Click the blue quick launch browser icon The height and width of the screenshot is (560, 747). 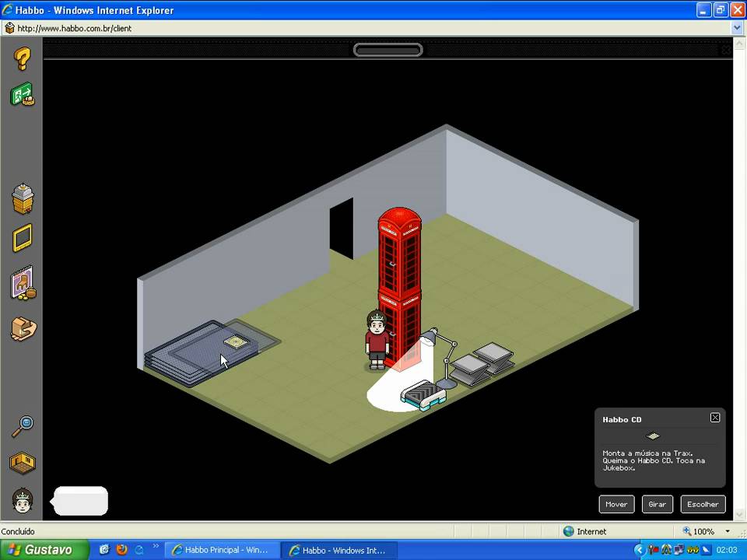coord(139,550)
